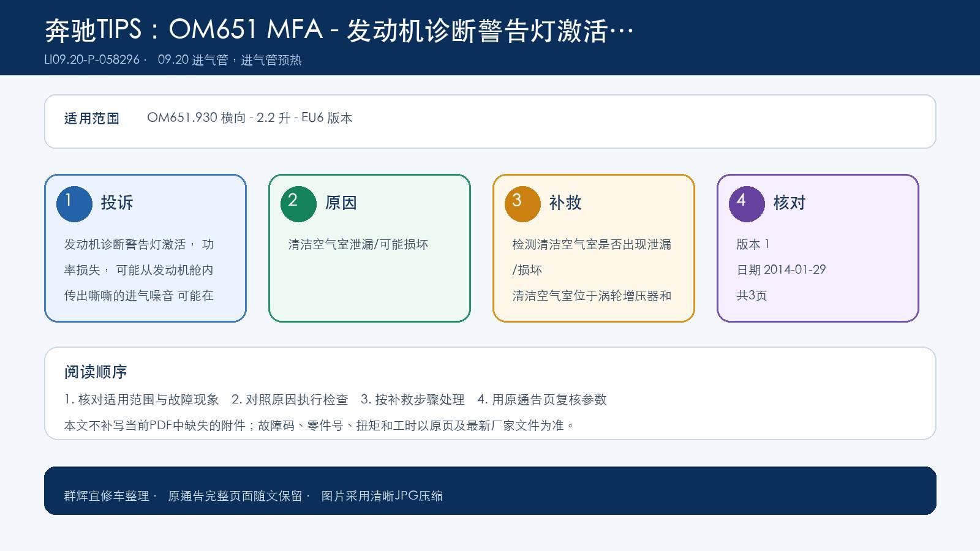Click the 阅读顺序 heading
This screenshot has width=980, height=551.
(96, 372)
